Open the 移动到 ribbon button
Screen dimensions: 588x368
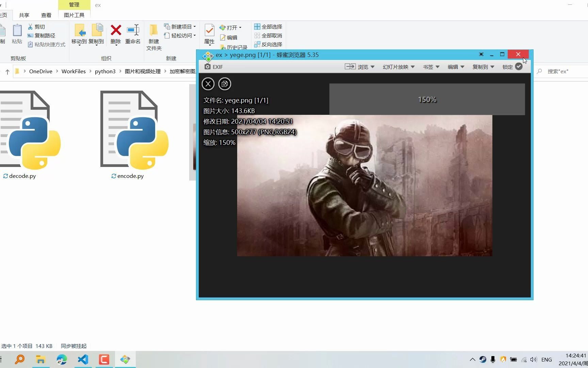click(79, 34)
